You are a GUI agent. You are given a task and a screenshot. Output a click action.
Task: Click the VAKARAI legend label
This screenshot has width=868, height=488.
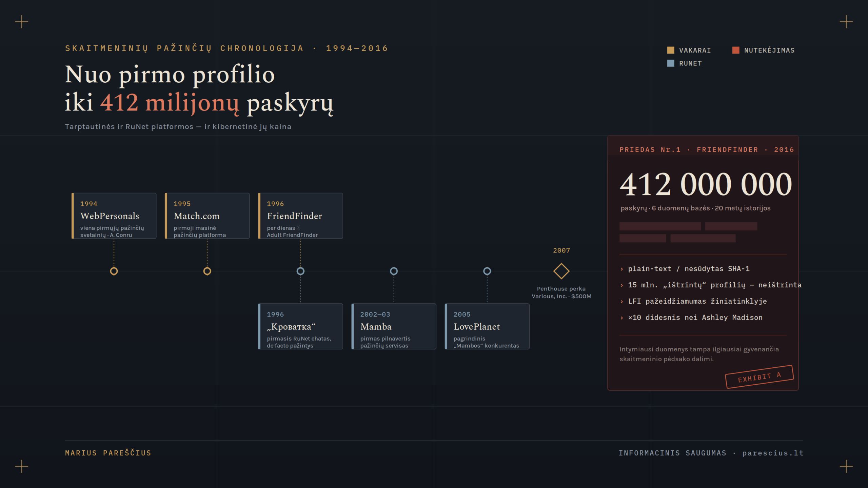pos(695,50)
